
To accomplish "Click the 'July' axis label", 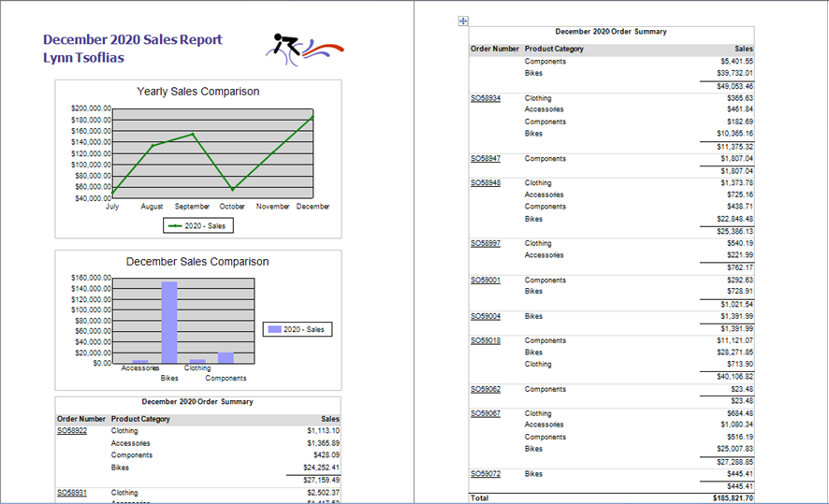I will coord(112,207).
